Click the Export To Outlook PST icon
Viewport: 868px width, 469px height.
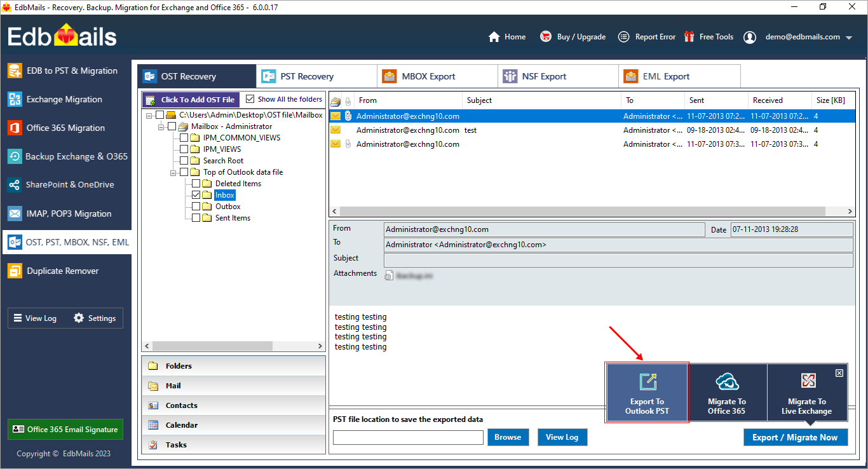[x=648, y=381]
